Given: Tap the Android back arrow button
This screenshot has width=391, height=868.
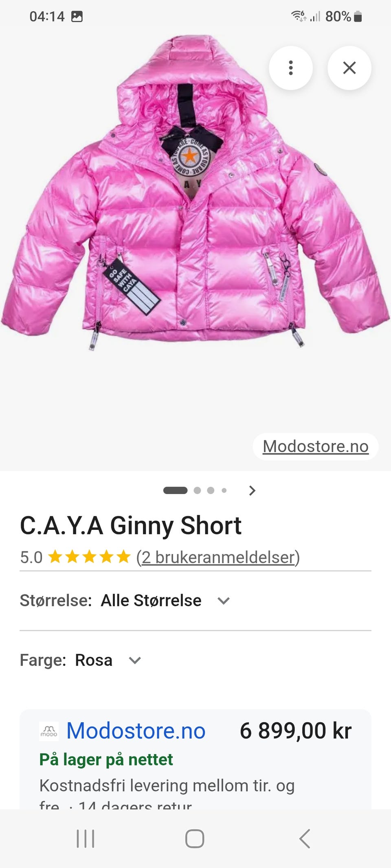Looking at the screenshot, I should pyautogui.click(x=305, y=839).
